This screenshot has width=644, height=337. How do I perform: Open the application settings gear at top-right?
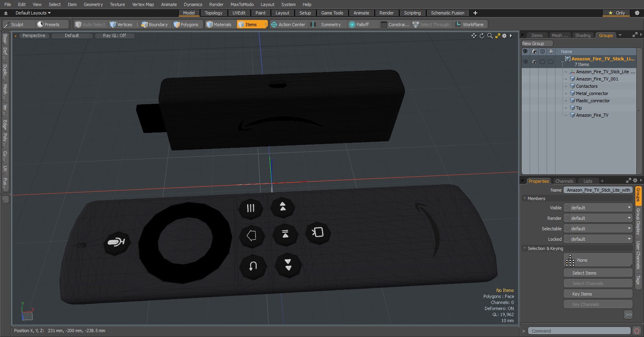[637, 13]
